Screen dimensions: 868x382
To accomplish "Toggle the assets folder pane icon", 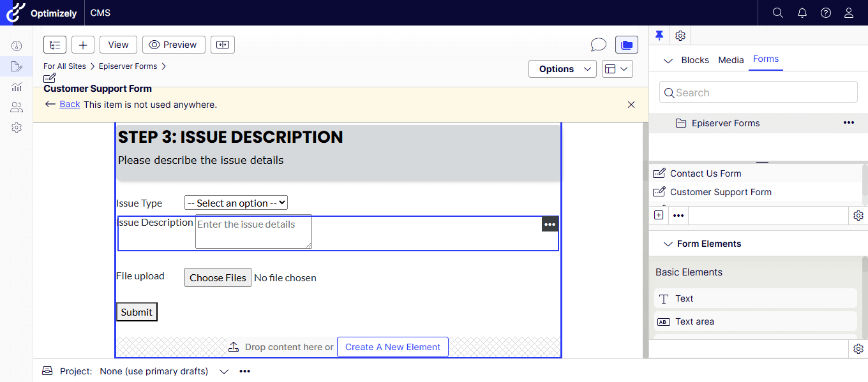I will pyautogui.click(x=627, y=45).
